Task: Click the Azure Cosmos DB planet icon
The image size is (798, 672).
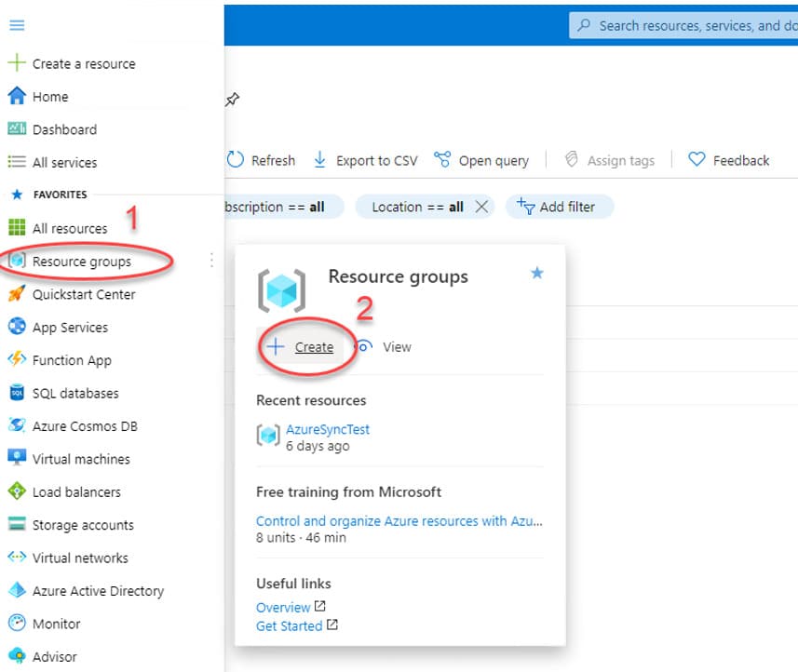Action: click(17, 424)
